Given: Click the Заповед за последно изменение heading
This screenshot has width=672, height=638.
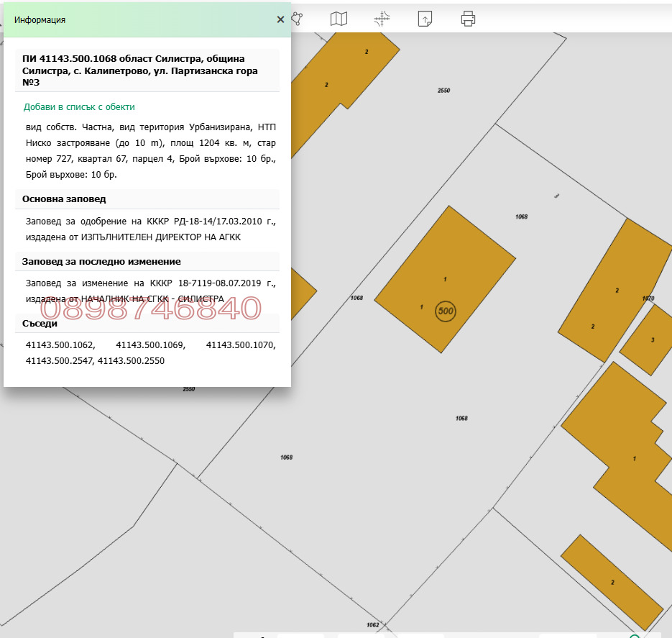Looking at the screenshot, I should tap(101, 262).
